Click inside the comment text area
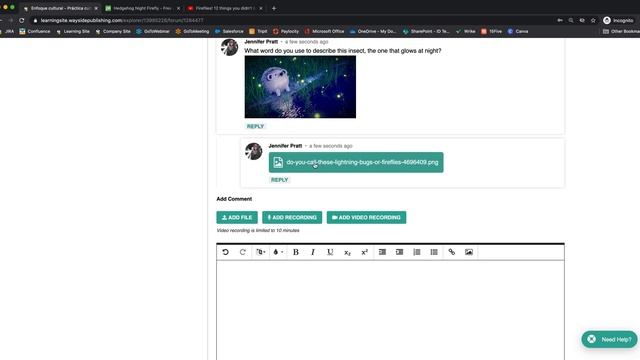This screenshot has width=640, height=360. pyautogui.click(x=390, y=310)
